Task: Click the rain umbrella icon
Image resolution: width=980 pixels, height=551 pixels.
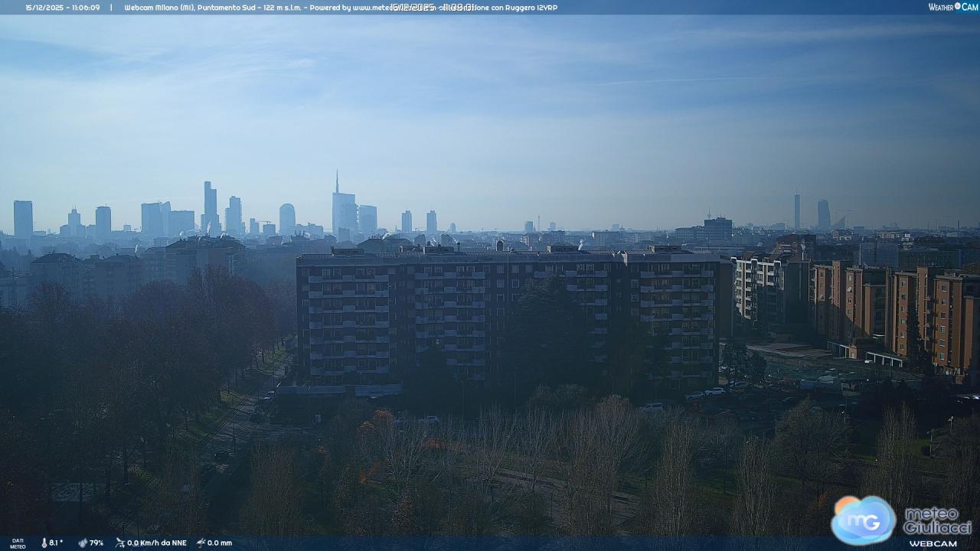Action: [201, 543]
